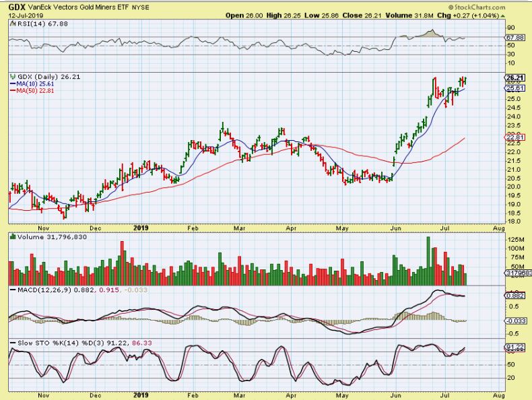Screen dimensions: 532x400
Task: Click the 125M volume axis label
Action: point(516,240)
